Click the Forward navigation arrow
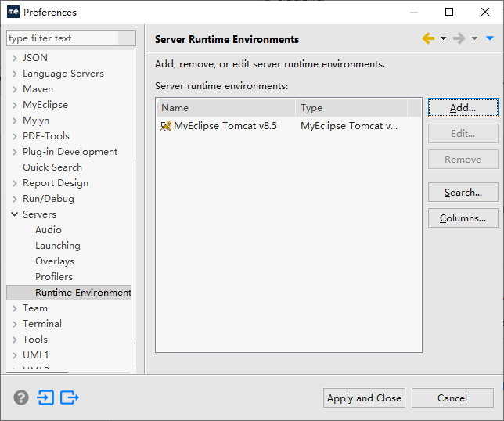The height and width of the screenshot is (421, 504). click(x=459, y=38)
